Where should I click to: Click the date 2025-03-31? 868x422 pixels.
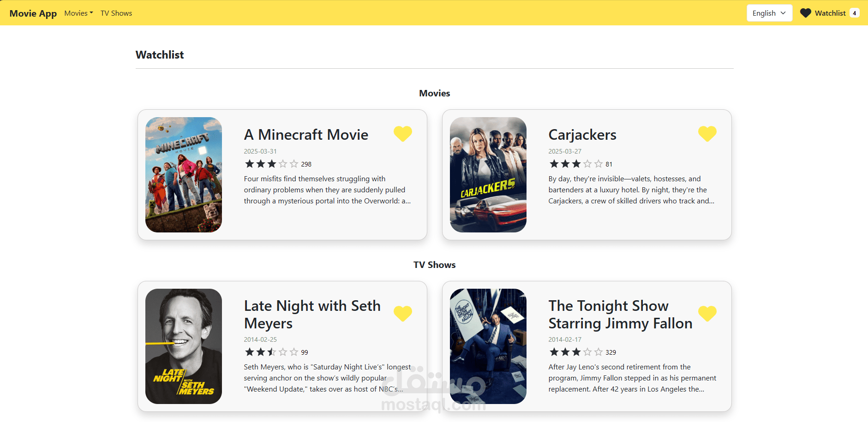260,151
